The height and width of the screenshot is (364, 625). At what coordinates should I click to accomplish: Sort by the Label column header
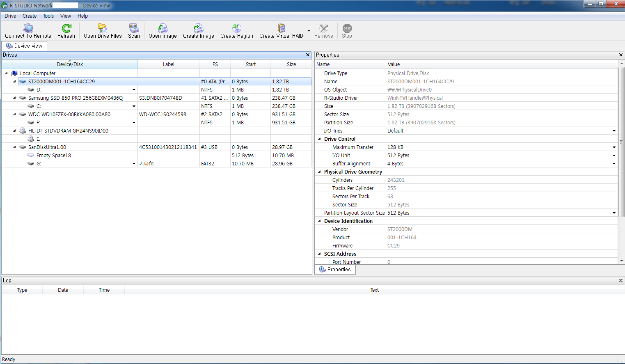pos(169,64)
